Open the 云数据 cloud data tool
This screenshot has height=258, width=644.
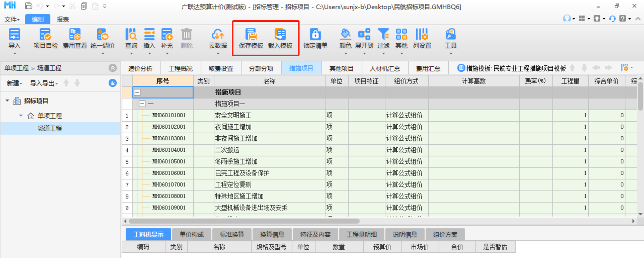point(218,35)
